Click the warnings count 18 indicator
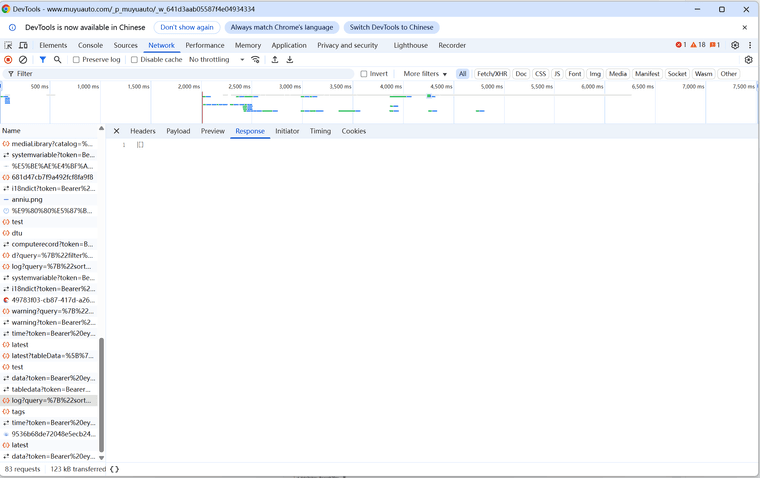The width and height of the screenshot is (760, 478). click(698, 45)
